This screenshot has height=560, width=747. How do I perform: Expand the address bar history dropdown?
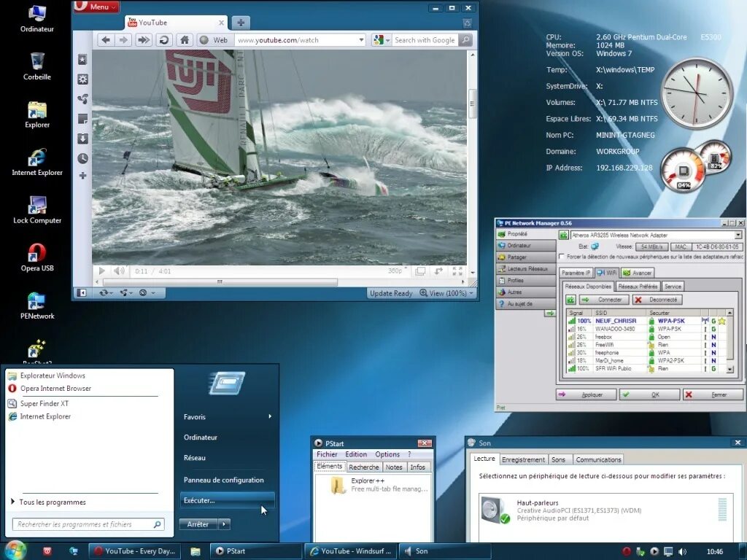point(361,40)
